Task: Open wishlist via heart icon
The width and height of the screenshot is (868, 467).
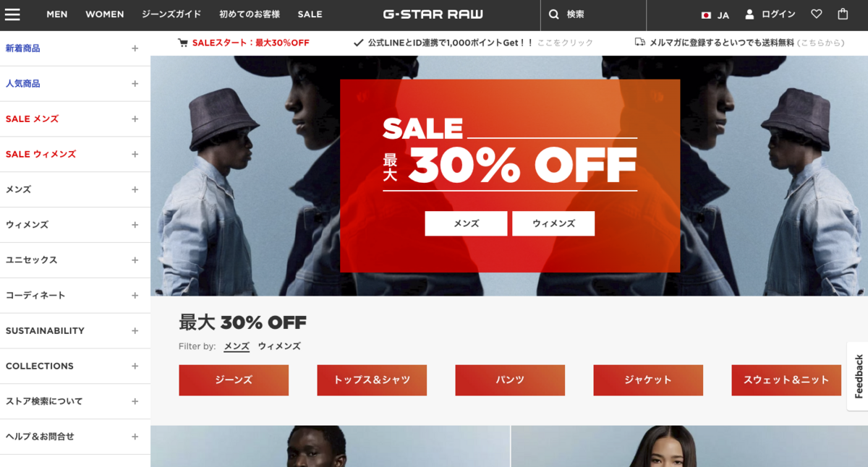Action: click(817, 14)
